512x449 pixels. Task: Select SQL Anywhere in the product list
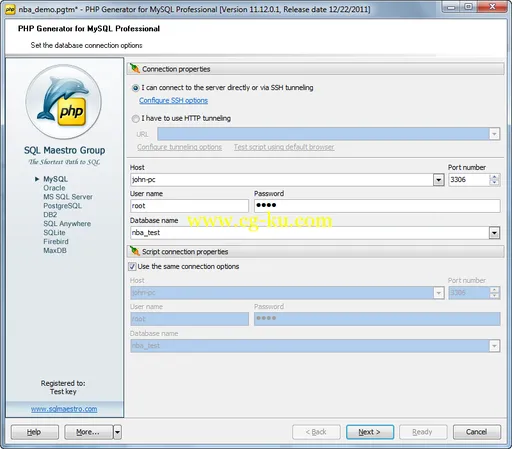click(x=67, y=224)
